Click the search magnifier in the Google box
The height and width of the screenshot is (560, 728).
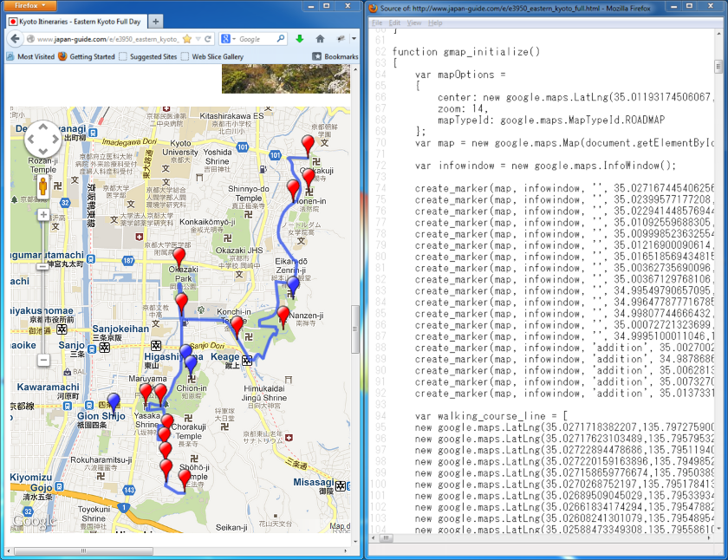tap(281, 39)
